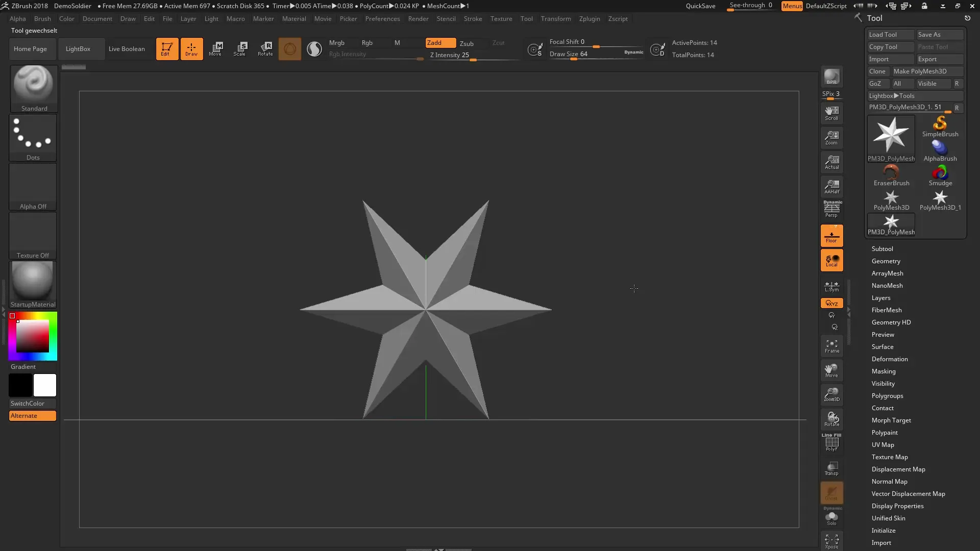Open the Stroke menu
980x551 pixels.
[473, 19]
